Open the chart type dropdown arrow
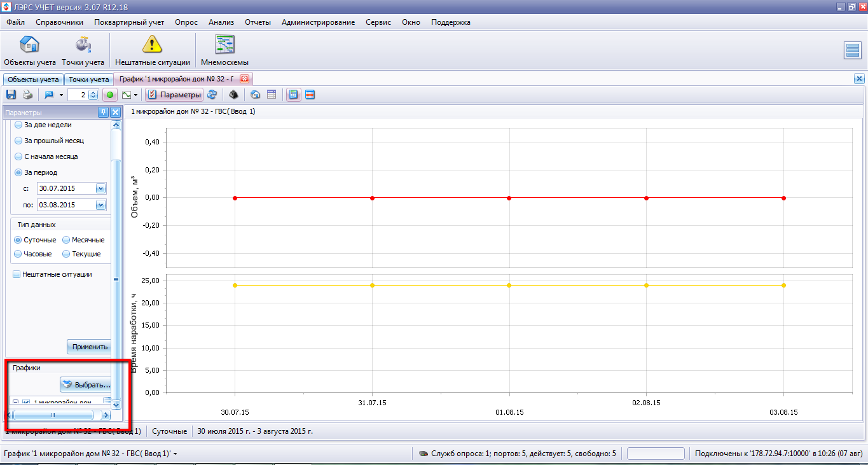Image resolution: width=868 pixels, height=465 pixels. click(137, 95)
